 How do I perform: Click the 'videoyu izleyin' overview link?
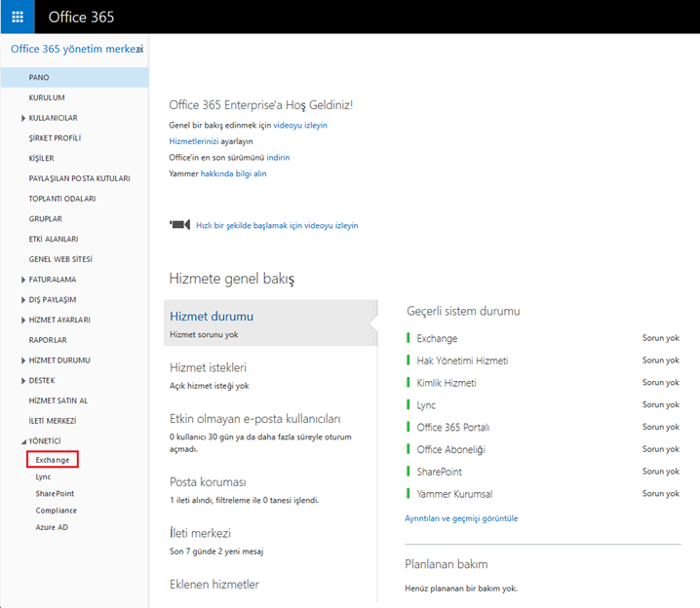point(300,126)
